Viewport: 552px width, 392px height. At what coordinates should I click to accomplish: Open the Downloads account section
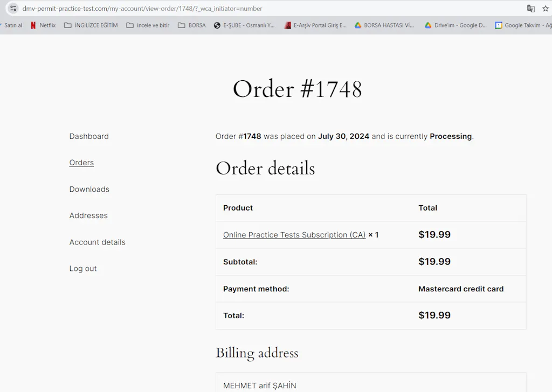point(89,189)
